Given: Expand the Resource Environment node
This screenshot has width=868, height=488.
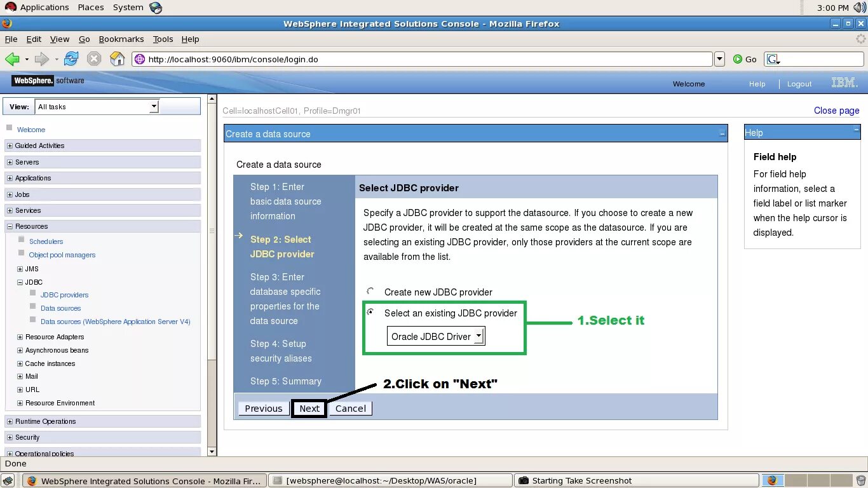Looking at the screenshot, I should pyautogui.click(x=20, y=403).
